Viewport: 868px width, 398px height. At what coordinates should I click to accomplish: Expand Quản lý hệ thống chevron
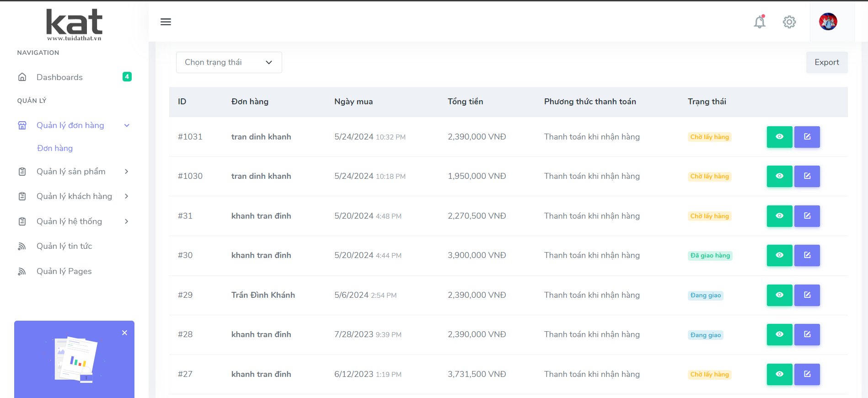tap(127, 221)
